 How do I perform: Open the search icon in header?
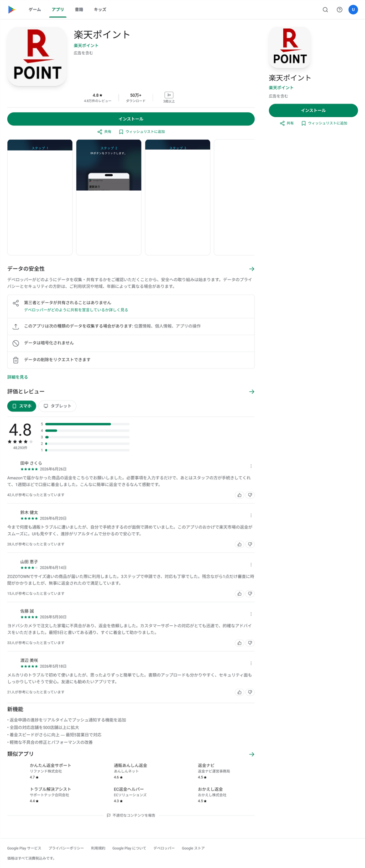(325, 10)
